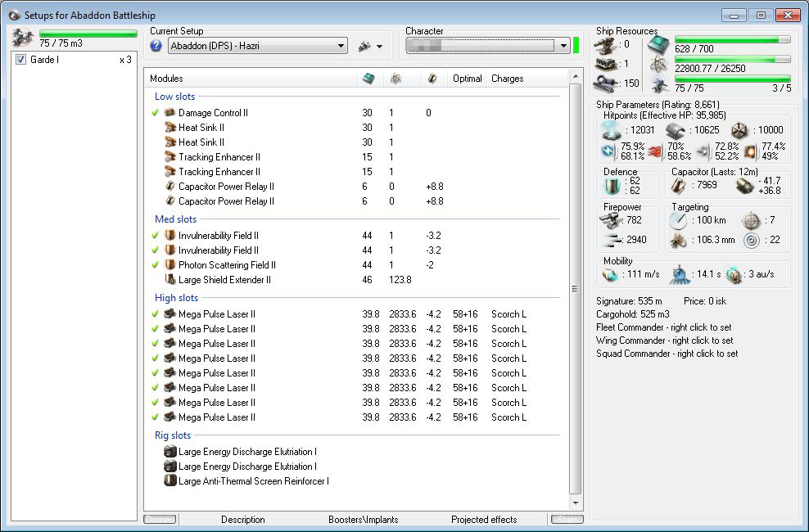Click the kinetic resistance icon showing 72.8%

tap(703, 151)
